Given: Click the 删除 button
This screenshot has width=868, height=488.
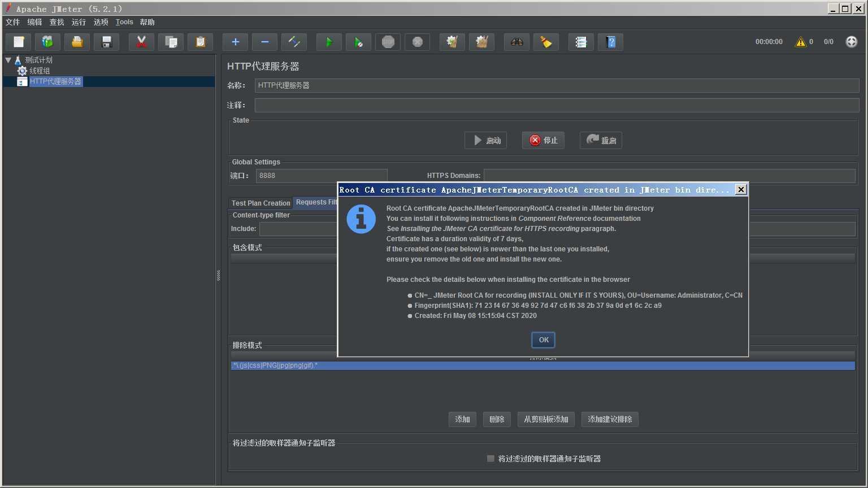Looking at the screenshot, I should tap(497, 419).
